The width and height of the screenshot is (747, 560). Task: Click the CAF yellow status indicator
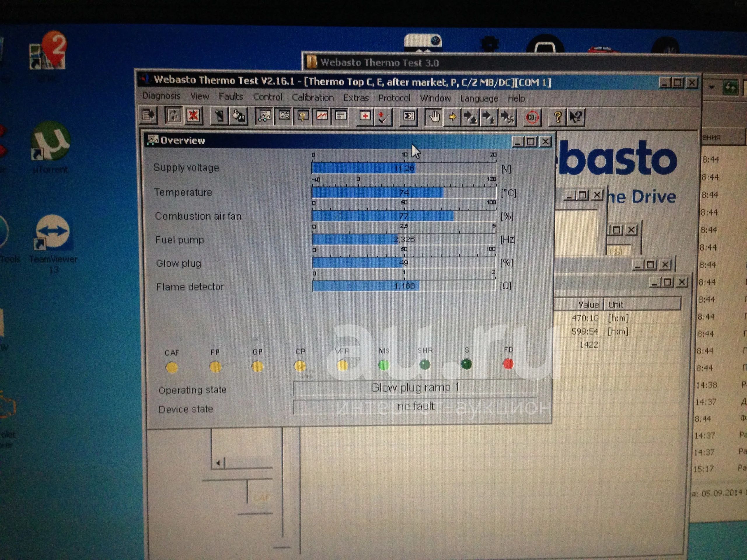[x=172, y=367]
